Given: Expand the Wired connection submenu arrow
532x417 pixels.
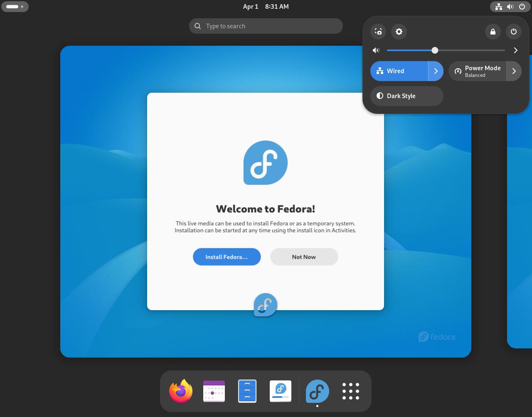Looking at the screenshot, I should pos(436,71).
